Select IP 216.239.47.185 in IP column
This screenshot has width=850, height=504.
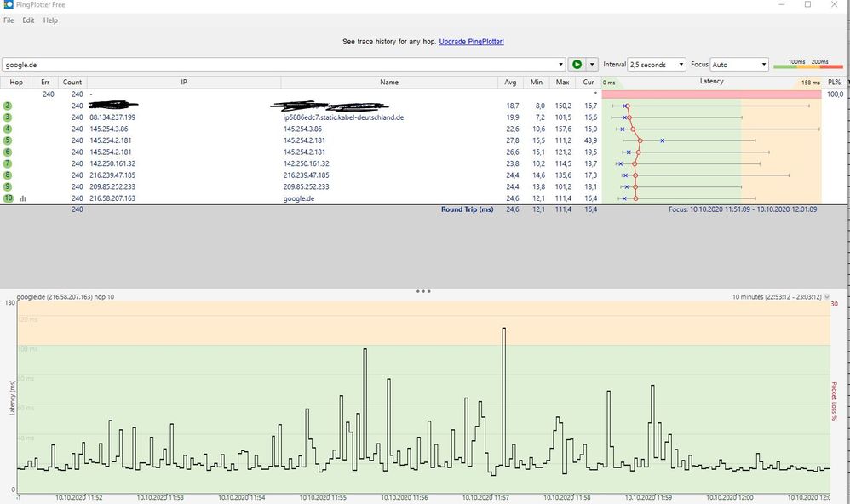point(112,175)
